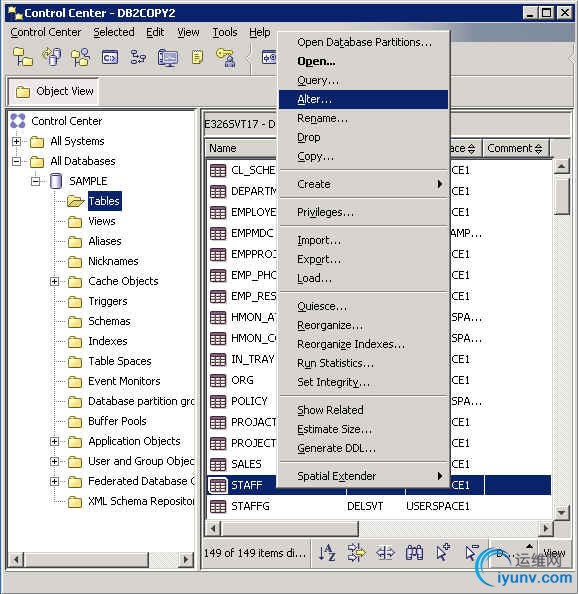Choose Alter... from the context menu

[364, 99]
